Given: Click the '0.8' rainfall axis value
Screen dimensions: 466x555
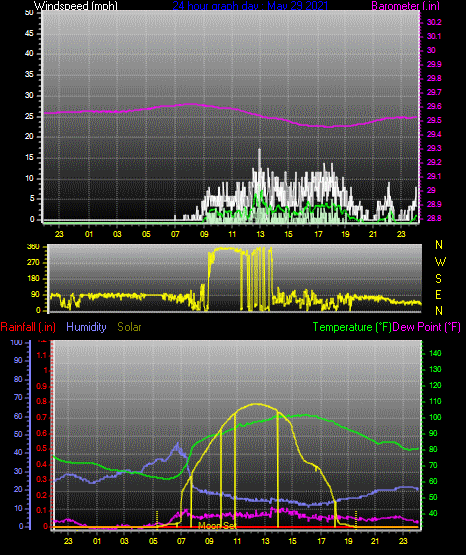Looking at the screenshot, I should (x=42, y=402).
